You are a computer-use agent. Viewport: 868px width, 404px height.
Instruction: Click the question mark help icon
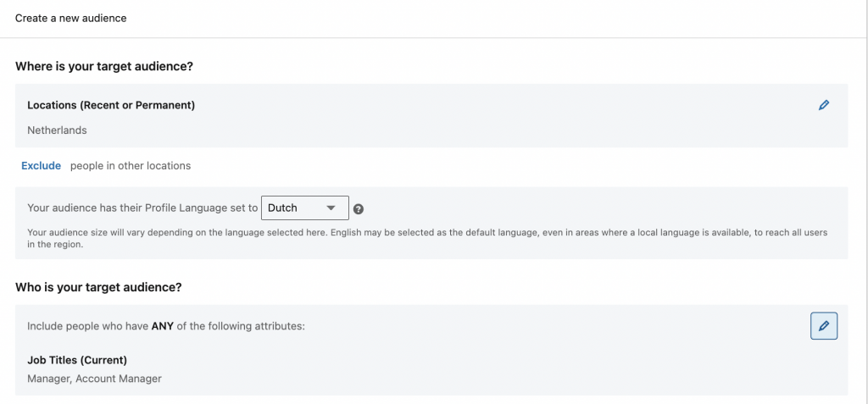click(359, 209)
